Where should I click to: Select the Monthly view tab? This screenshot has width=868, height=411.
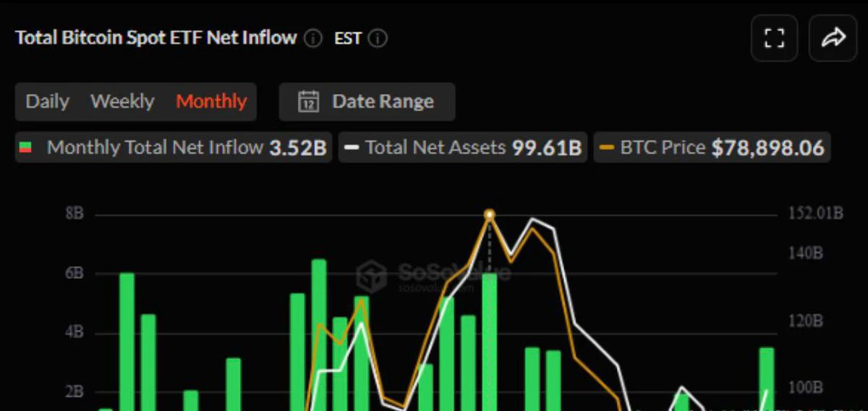tap(211, 101)
